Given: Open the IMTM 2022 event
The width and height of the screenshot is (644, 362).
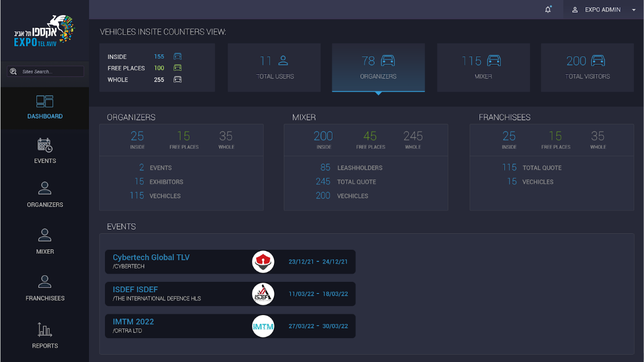Looking at the screenshot, I should (133, 322).
